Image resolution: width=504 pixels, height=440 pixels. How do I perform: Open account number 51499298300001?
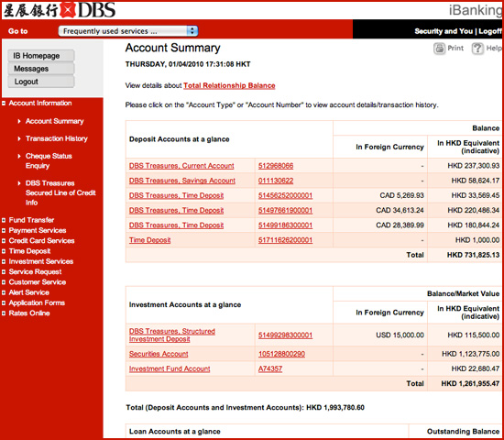[285, 335]
